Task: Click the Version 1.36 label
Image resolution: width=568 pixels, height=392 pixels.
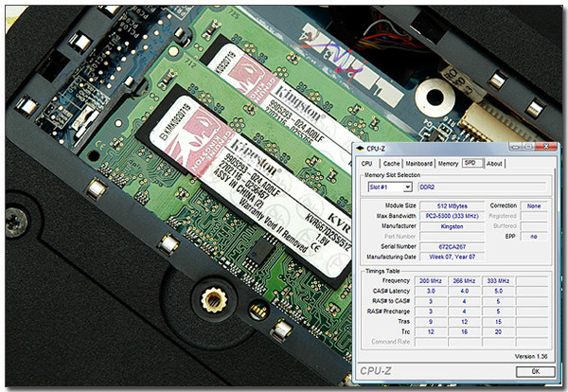Action: [x=531, y=357]
